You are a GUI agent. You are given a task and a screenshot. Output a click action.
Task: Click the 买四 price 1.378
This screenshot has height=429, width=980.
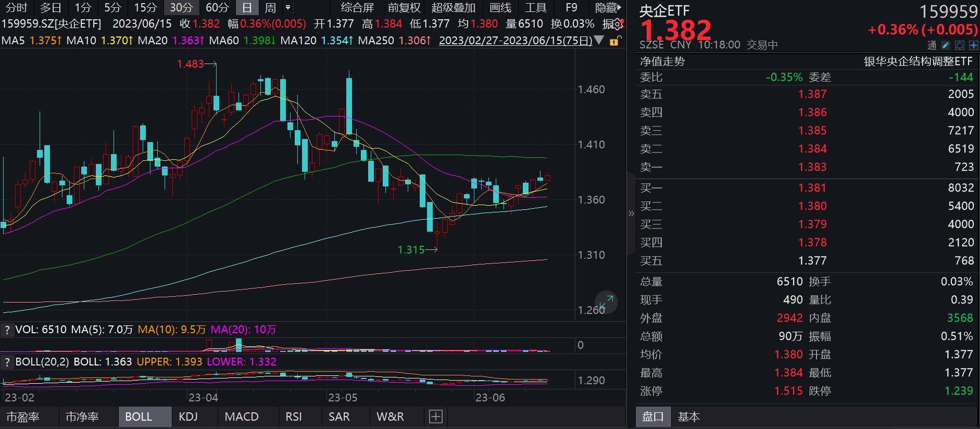coord(812,243)
